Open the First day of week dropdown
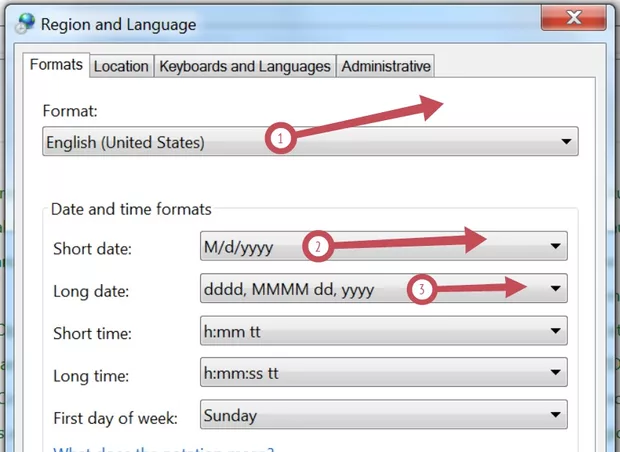The height and width of the screenshot is (452, 620). point(555,415)
